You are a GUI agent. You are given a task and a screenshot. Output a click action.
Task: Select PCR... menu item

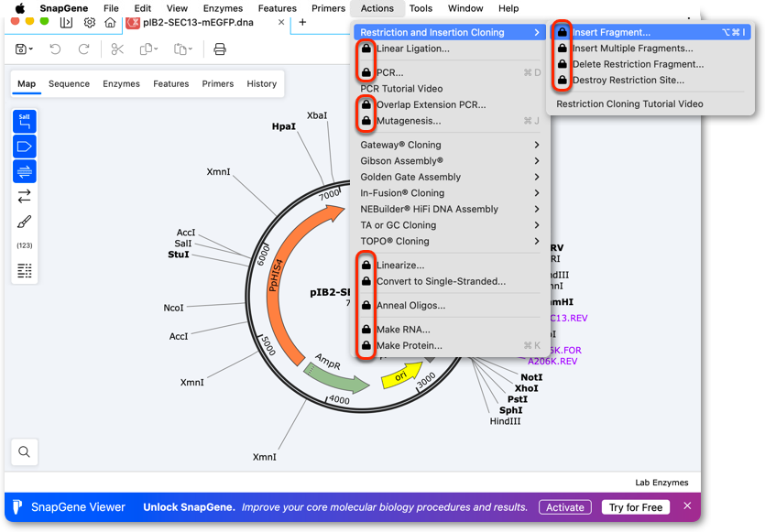[x=449, y=72]
